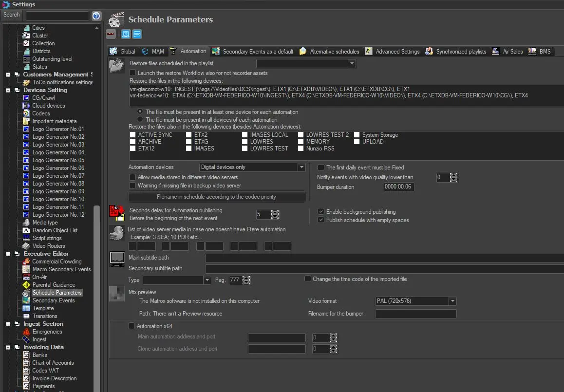
Task: Open Commercial Crowding settings
Action: click(x=56, y=261)
